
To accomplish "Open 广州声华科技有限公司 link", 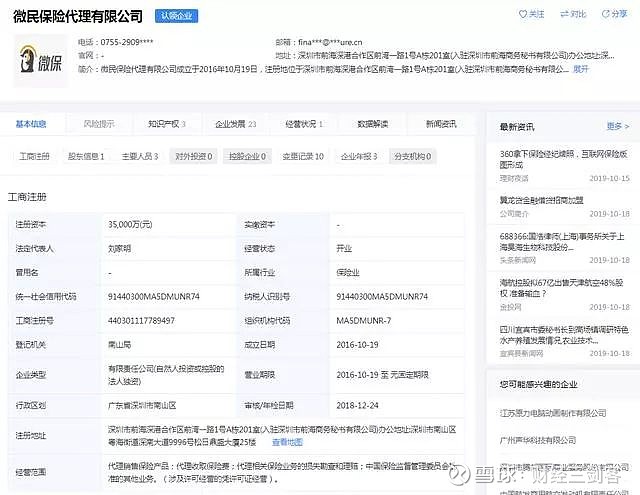I will pyautogui.click(x=538, y=440).
